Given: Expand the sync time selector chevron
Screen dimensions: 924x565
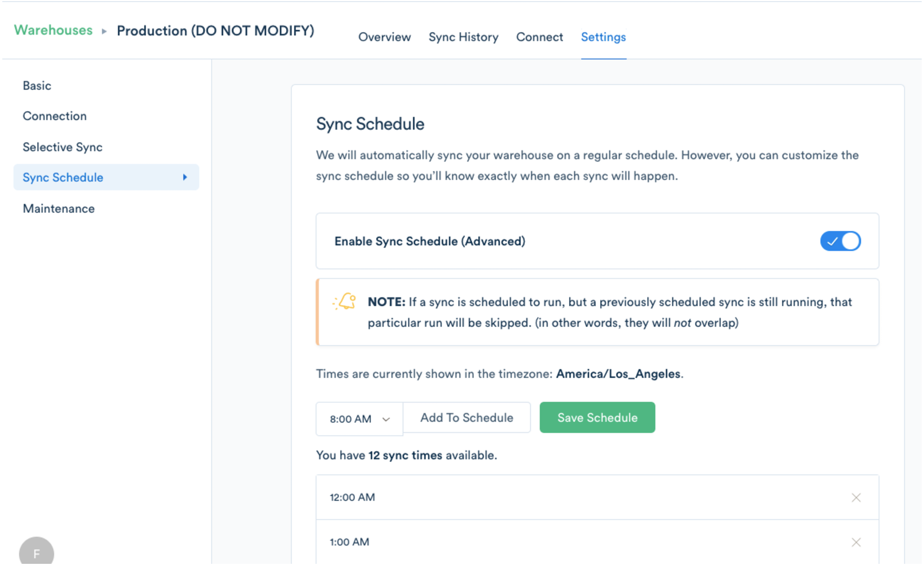Looking at the screenshot, I should 386,419.
